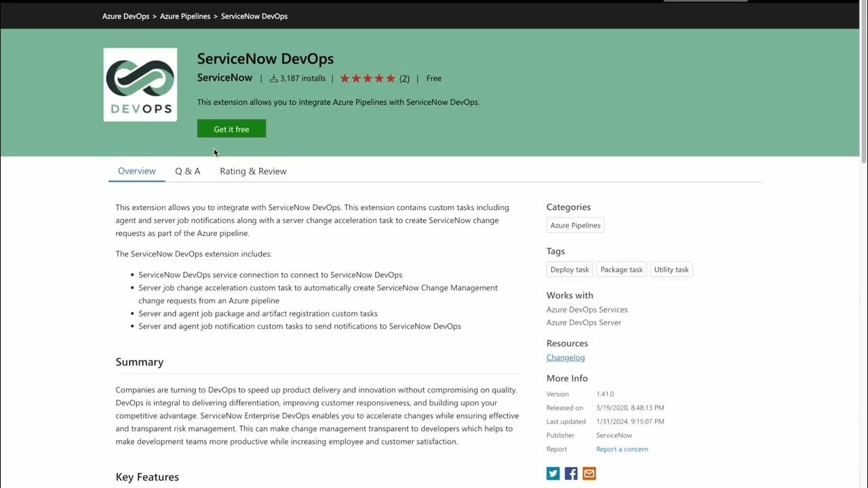This screenshot has height=488, width=868.
Task: Click the ServiceNow DevOps logo image
Action: (x=140, y=85)
